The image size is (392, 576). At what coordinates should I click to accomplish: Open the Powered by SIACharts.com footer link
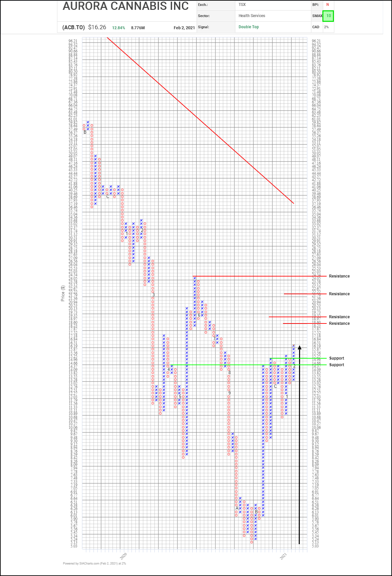[94, 564]
